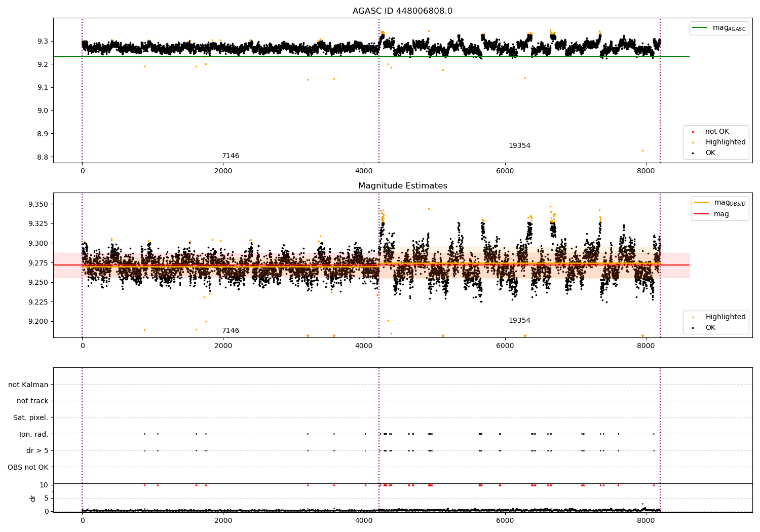
Task: Click the 'Magnitude Estimates' plot title
Action: click(x=403, y=186)
